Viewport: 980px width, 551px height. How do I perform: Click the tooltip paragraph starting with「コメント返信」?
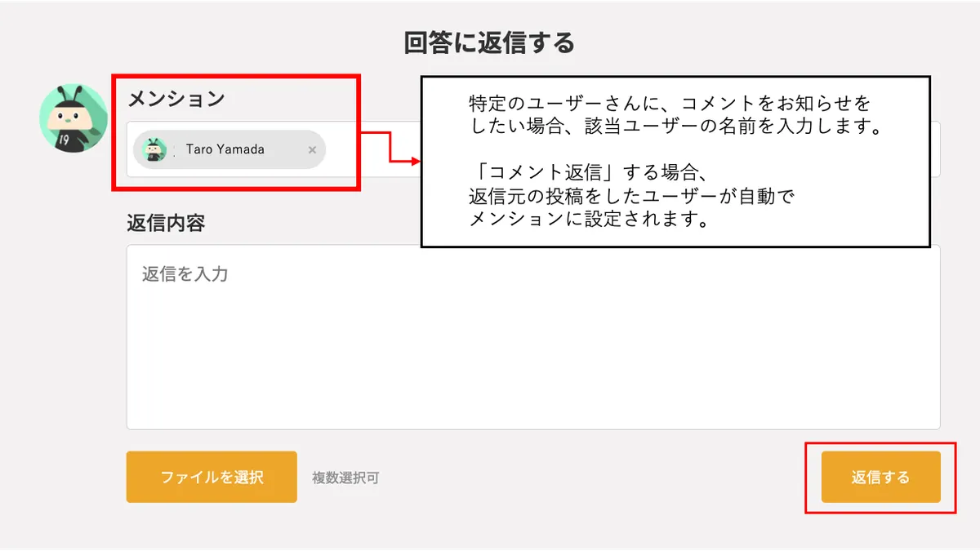[632, 197]
